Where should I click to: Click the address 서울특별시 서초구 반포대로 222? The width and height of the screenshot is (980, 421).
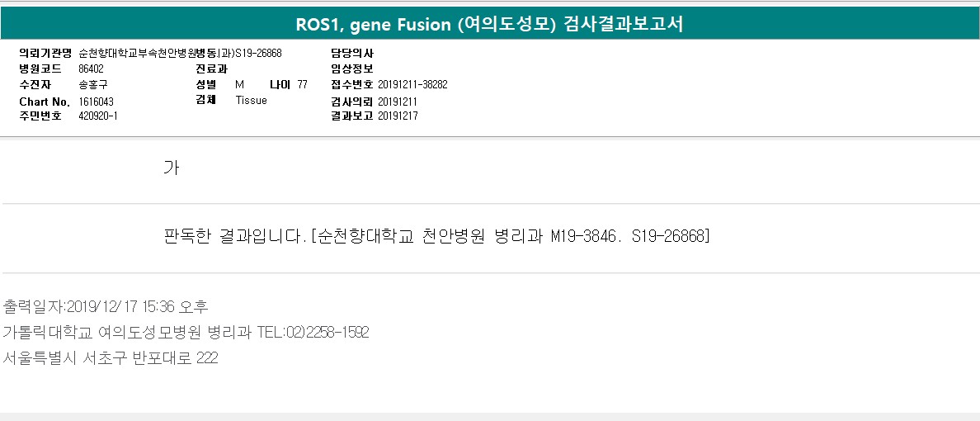click(x=111, y=358)
